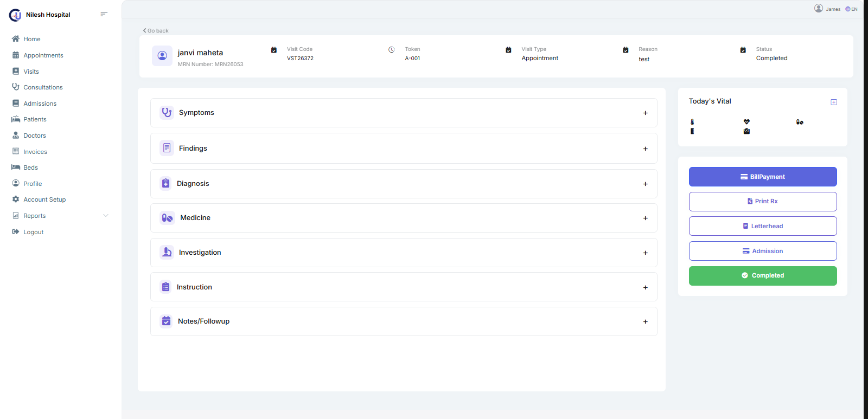Image resolution: width=868 pixels, height=419 pixels.
Task: Go to Visits in the sidebar
Action: click(31, 72)
